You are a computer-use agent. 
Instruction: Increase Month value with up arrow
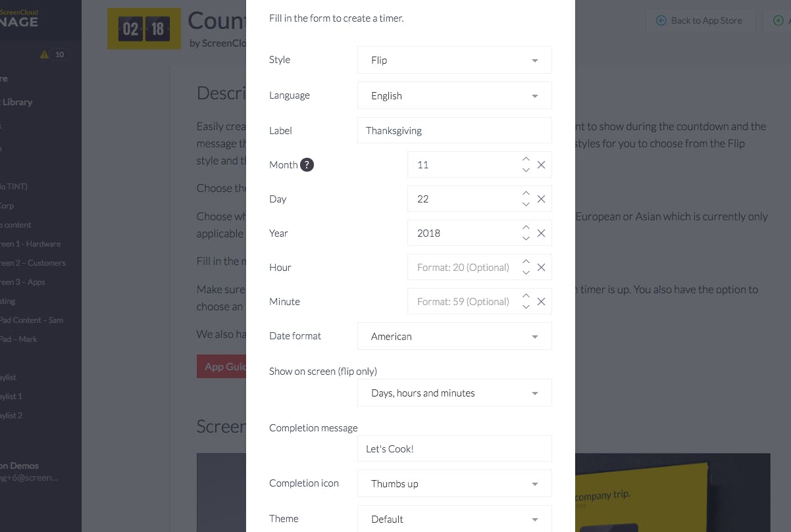pyautogui.click(x=526, y=159)
